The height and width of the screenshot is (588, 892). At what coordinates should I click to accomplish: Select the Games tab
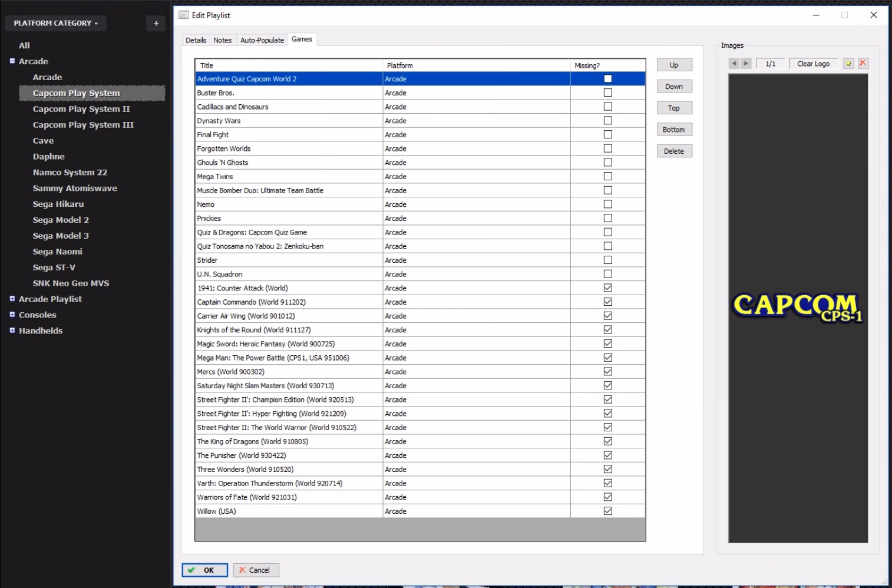pyautogui.click(x=302, y=39)
